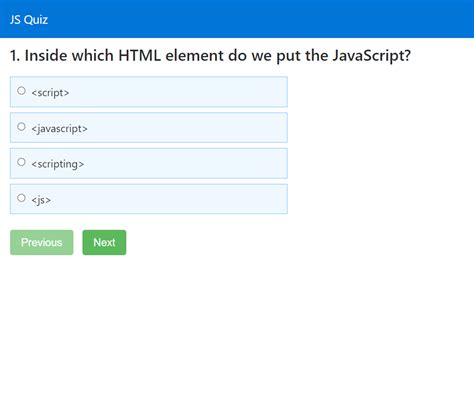
Task: Click the <javascript> answer label text
Action: pyautogui.click(x=59, y=129)
